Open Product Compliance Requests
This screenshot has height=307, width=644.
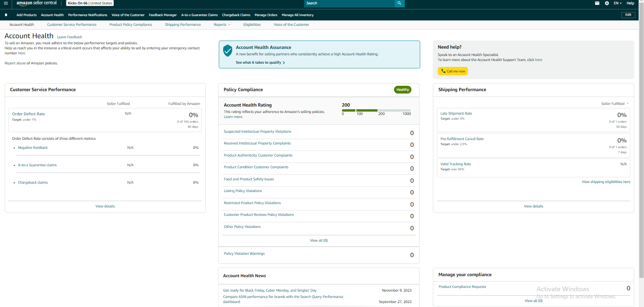[462, 287]
